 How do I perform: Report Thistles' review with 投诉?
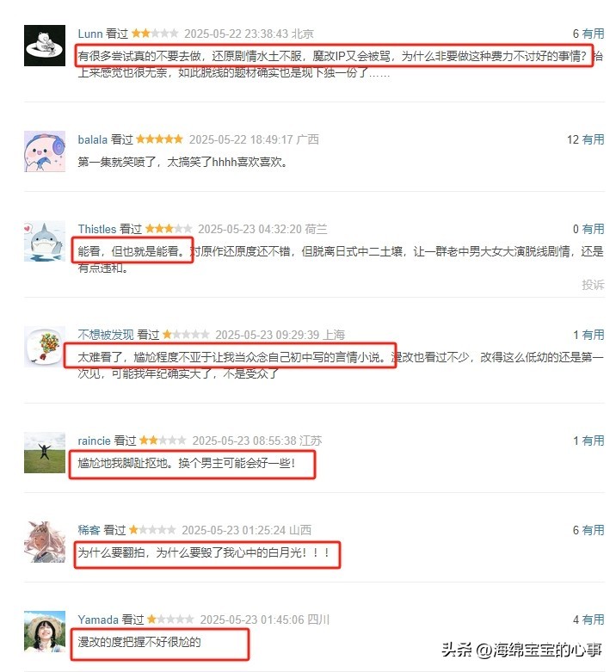click(x=593, y=285)
